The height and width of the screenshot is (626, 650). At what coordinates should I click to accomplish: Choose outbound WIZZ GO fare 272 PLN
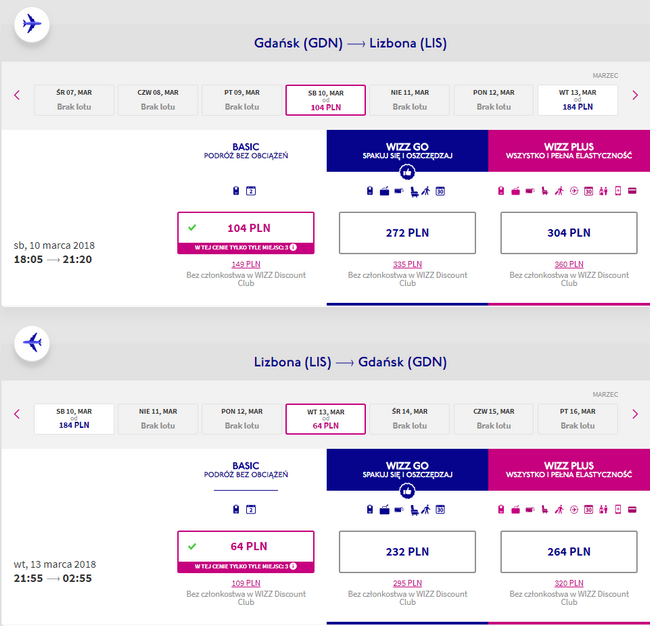[407, 233]
